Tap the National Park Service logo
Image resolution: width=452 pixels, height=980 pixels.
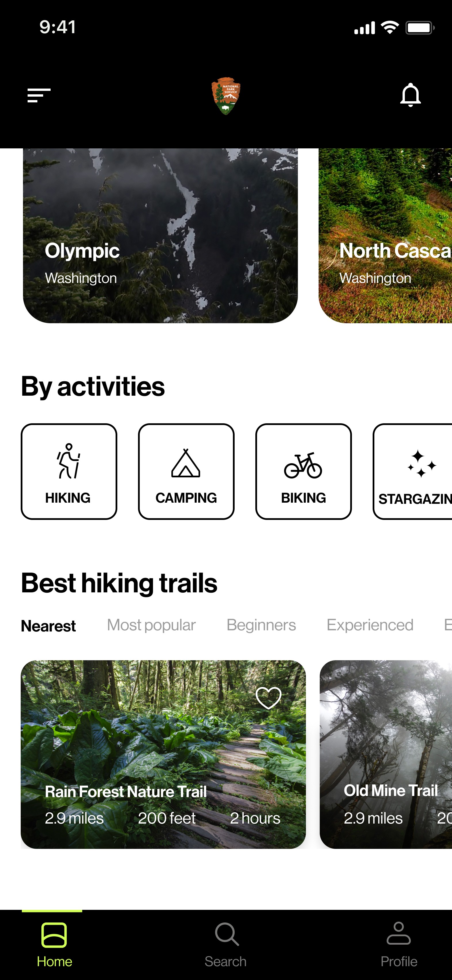click(x=226, y=96)
